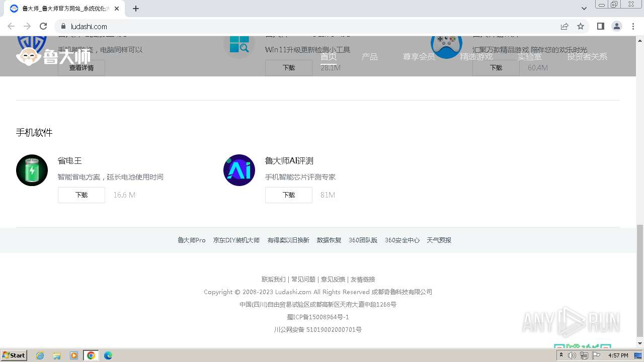The height and width of the screenshot is (362, 644).
Task: Open Microsoft Edge from taskbar
Action: tap(108, 355)
